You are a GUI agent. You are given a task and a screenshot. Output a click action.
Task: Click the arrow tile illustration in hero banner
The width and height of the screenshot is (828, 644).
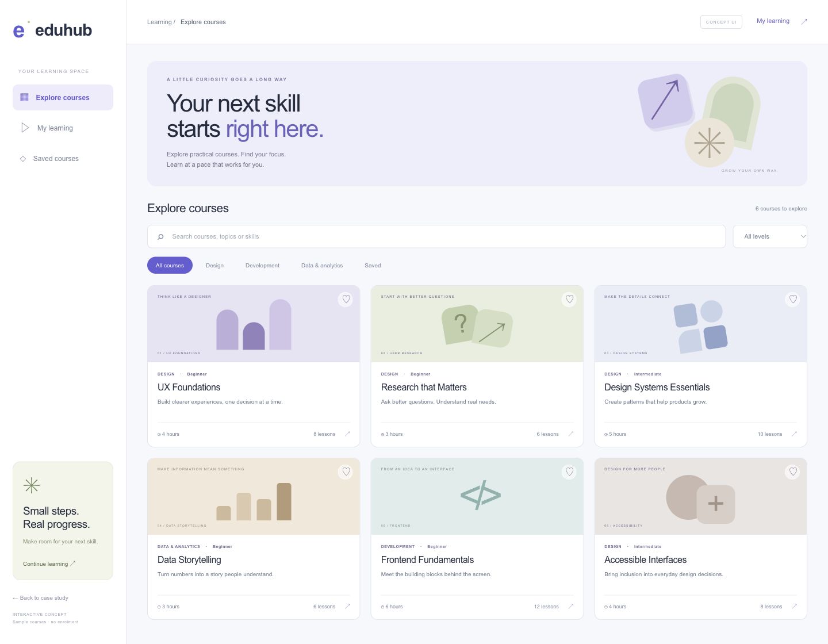point(665,102)
